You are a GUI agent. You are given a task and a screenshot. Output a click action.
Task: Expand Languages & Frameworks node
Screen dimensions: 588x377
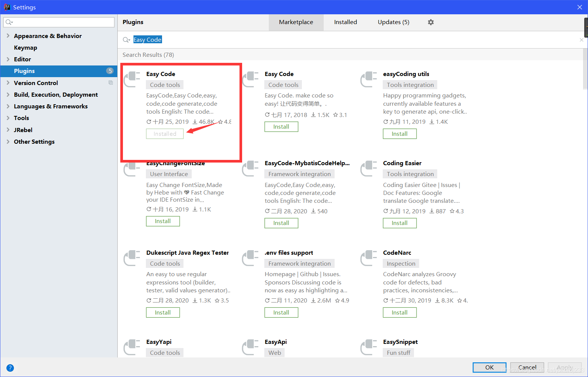(x=8, y=106)
